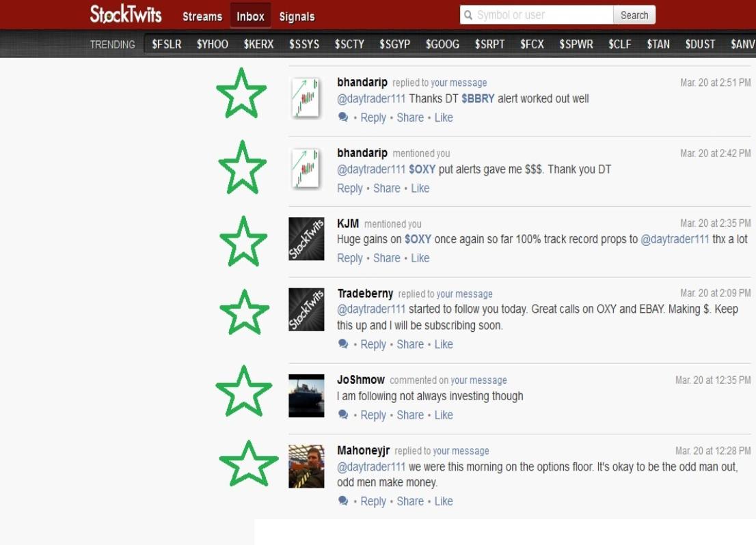Open JoShmow's ship avatar
756x545 pixels.
tap(306, 395)
